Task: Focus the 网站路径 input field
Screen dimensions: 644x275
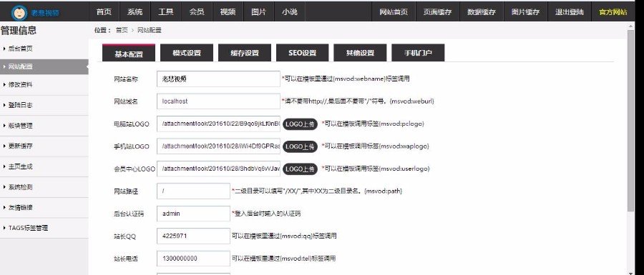Action: [x=193, y=191]
